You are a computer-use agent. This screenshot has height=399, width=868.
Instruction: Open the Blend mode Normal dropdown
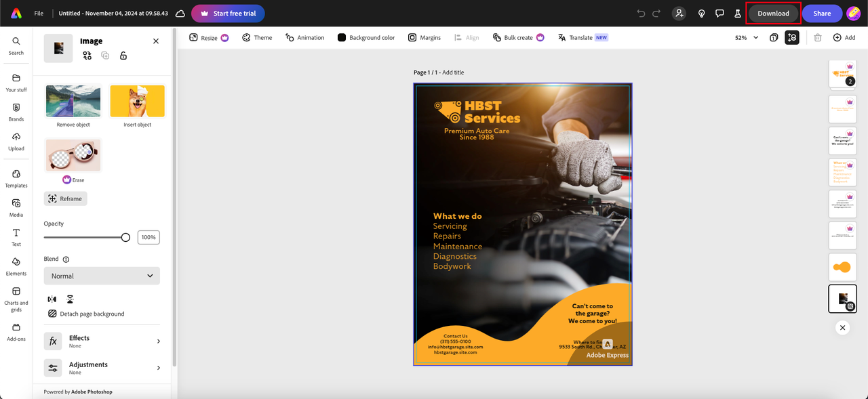pyautogui.click(x=102, y=276)
